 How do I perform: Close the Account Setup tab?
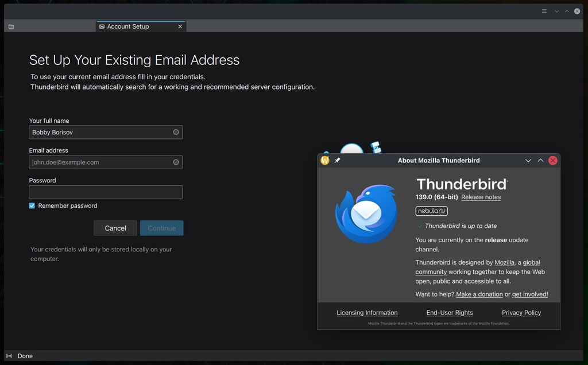point(180,26)
